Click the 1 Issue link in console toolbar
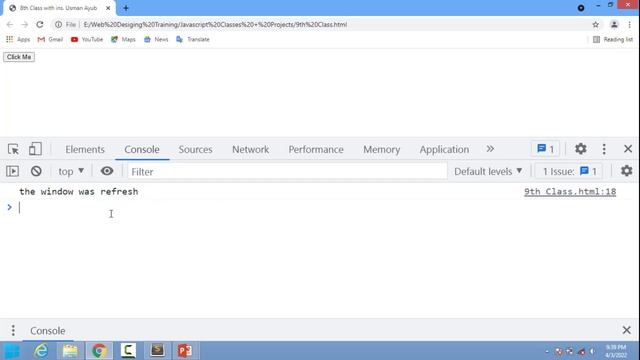Image resolution: width=640 pixels, height=360 pixels. click(569, 171)
